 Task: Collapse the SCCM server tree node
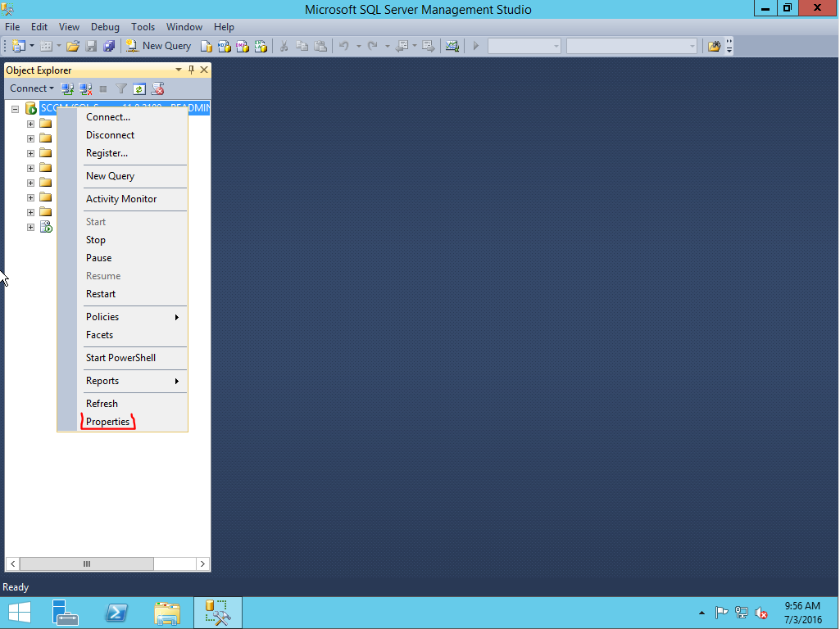coord(16,109)
